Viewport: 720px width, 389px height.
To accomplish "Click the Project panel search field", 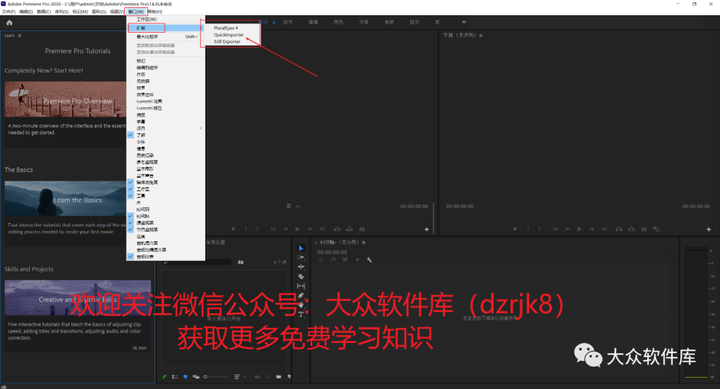I will pos(197,262).
